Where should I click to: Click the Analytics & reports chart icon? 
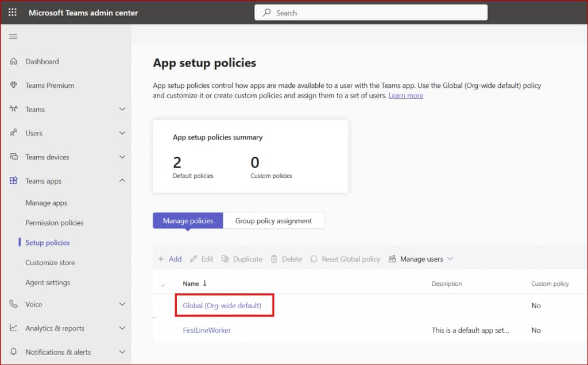click(x=14, y=328)
